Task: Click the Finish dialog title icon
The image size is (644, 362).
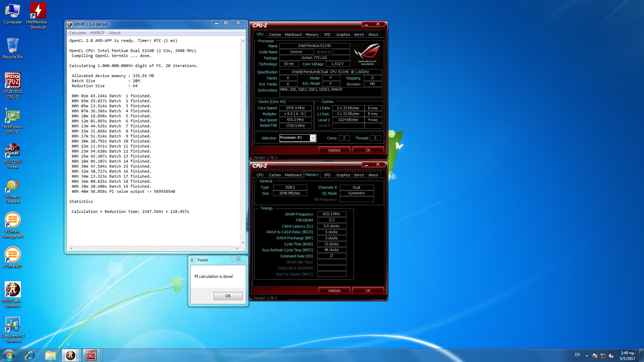Action: (x=193, y=260)
